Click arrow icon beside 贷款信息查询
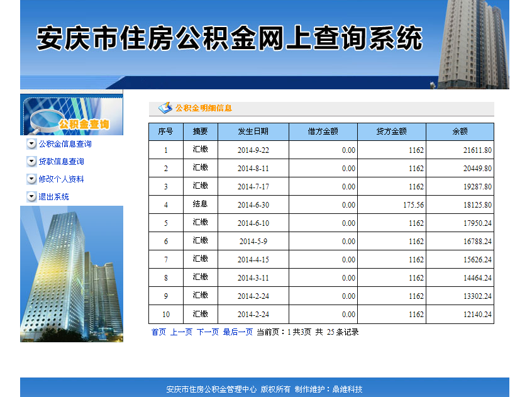 pyautogui.click(x=31, y=162)
